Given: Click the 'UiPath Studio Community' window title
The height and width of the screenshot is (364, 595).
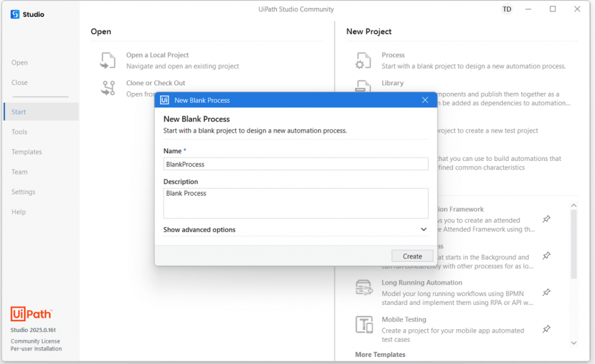Looking at the screenshot, I should pyautogui.click(x=296, y=9).
